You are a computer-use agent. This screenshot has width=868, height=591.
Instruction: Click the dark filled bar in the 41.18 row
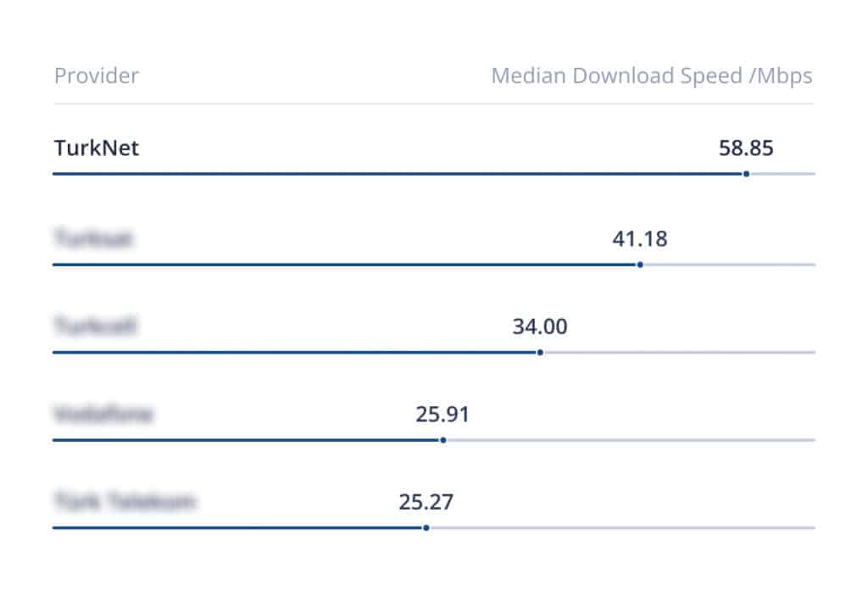(x=339, y=265)
